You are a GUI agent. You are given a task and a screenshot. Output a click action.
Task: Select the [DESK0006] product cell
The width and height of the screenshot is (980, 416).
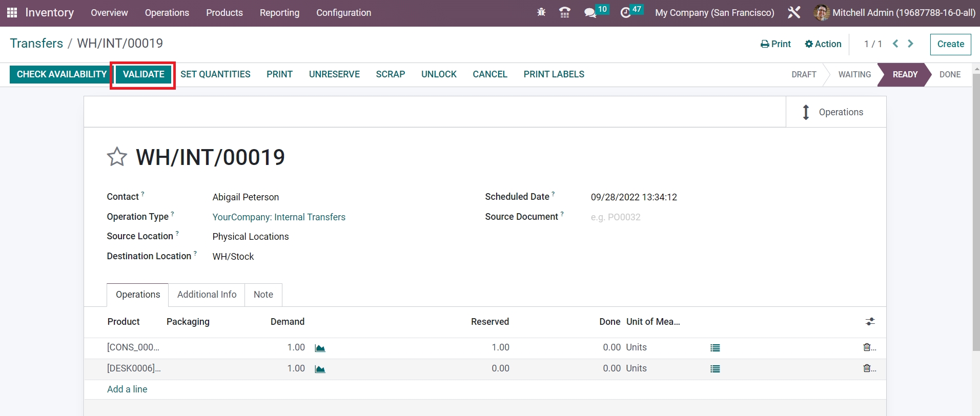point(134,368)
